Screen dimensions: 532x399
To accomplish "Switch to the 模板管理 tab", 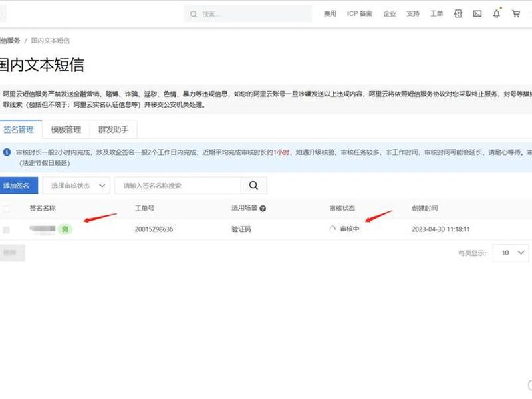I will (66, 129).
